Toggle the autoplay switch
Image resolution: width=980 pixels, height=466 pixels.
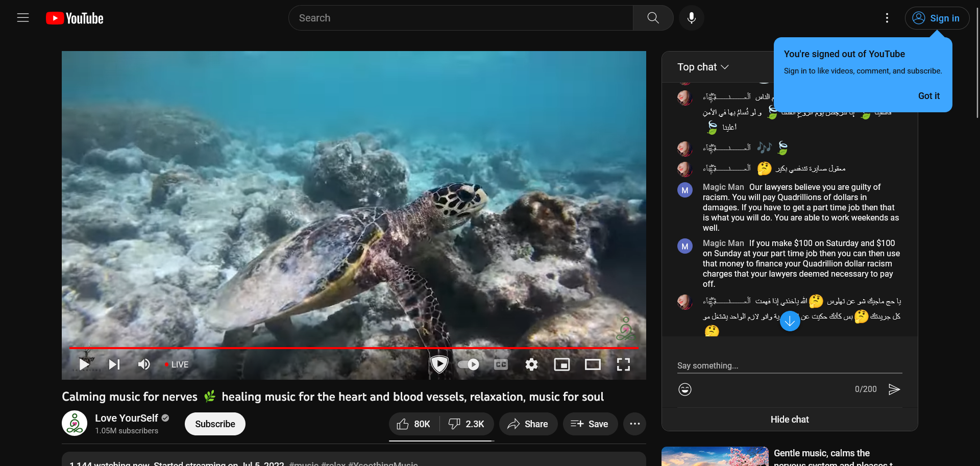[x=469, y=364]
